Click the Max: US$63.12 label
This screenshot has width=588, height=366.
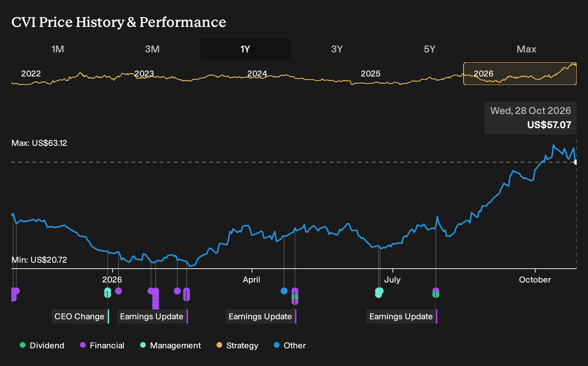(x=39, y=143)
